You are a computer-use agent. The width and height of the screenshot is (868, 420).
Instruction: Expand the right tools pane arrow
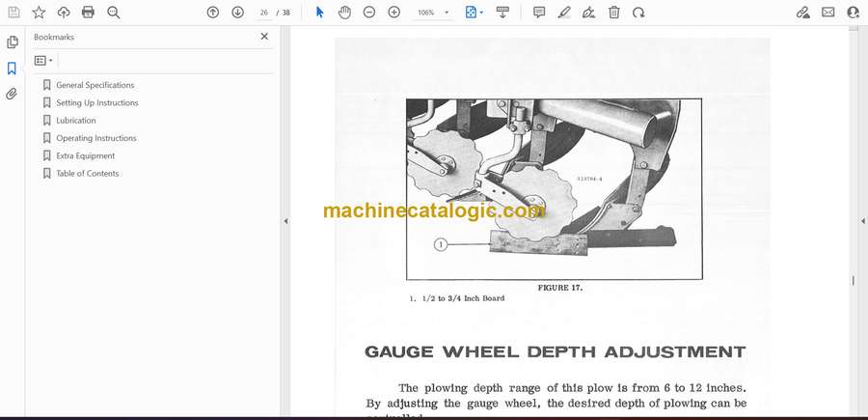tap(862, 221)
